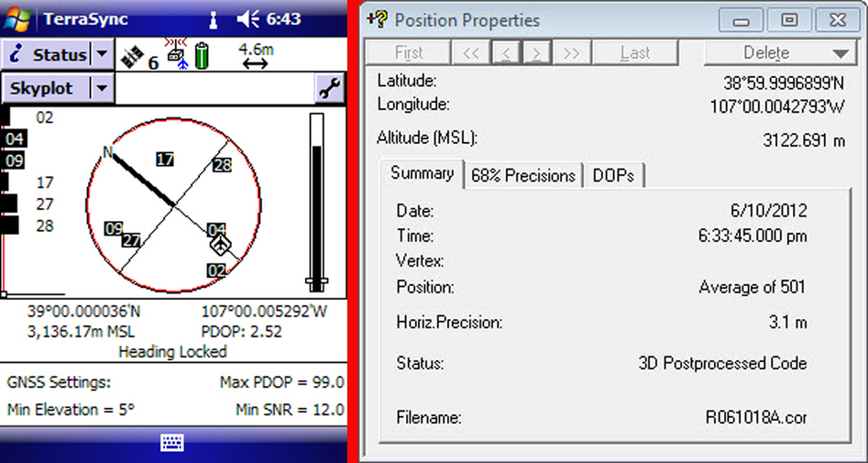Tap the PDOP: 2.52 readout
Image resolution: width=868 pixels, height=463 pixels.
click(241, 332)
